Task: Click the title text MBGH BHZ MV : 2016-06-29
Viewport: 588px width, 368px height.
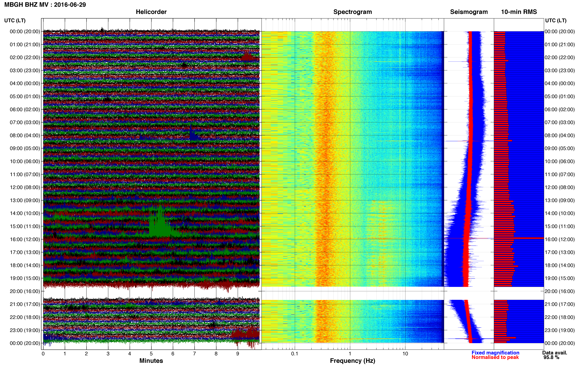Action: pos(45,5)
